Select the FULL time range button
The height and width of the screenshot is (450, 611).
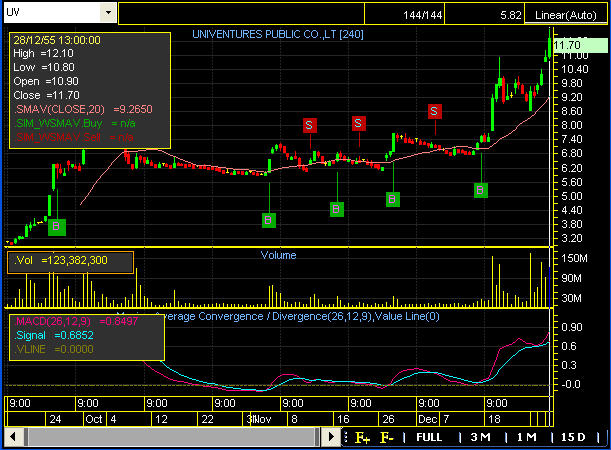click(429, 437)
